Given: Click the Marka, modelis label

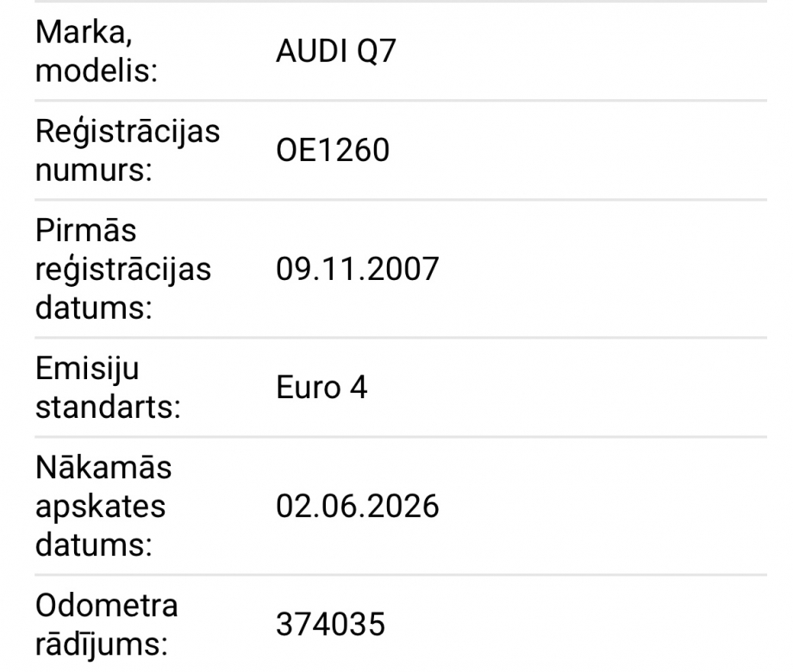Looking at the screenshot, I should 96,51.
